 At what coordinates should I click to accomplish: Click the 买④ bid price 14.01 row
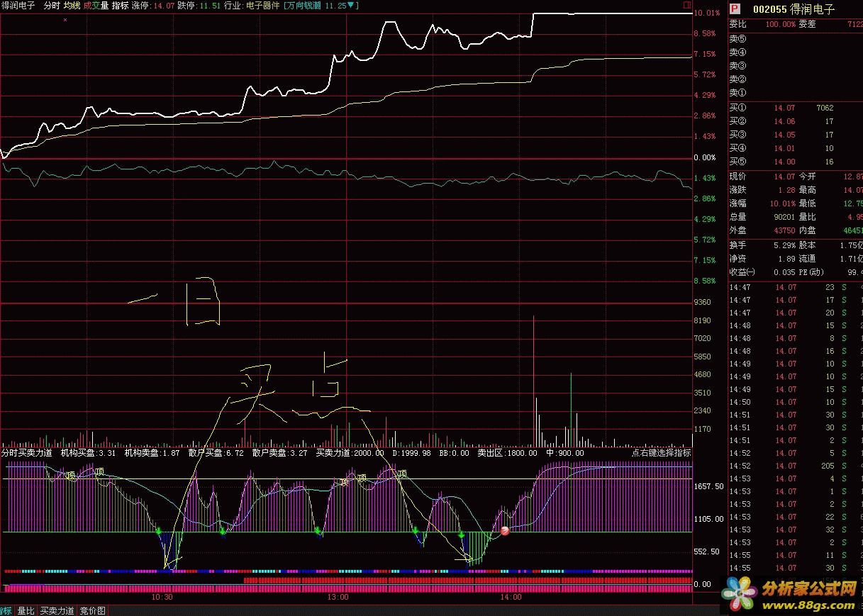(x=795, y=148)
